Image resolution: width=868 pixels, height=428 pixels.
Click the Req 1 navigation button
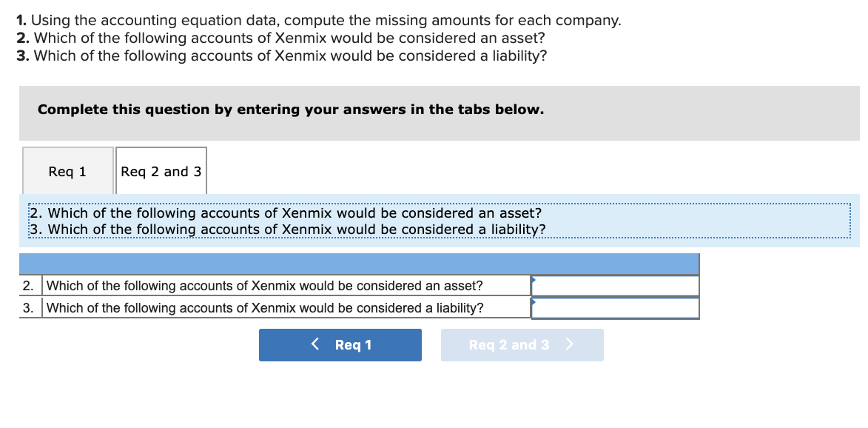(x=340, y=344)
